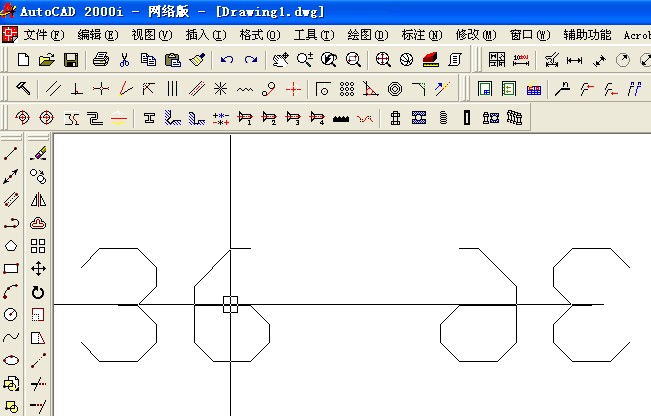Select the Circle tool

(11, 314)
